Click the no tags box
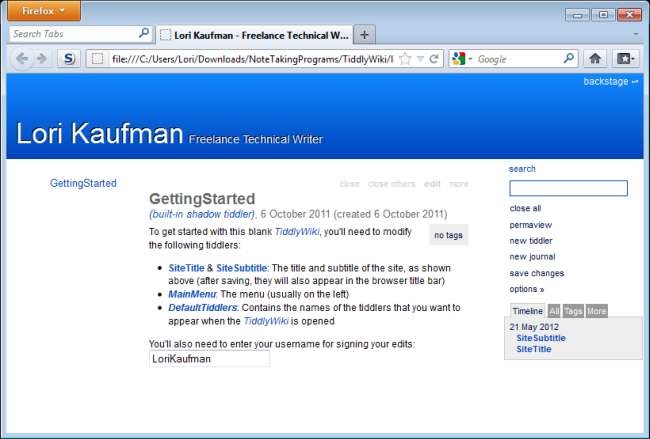Viewport: 650px width, 439px height. point(449,235)
